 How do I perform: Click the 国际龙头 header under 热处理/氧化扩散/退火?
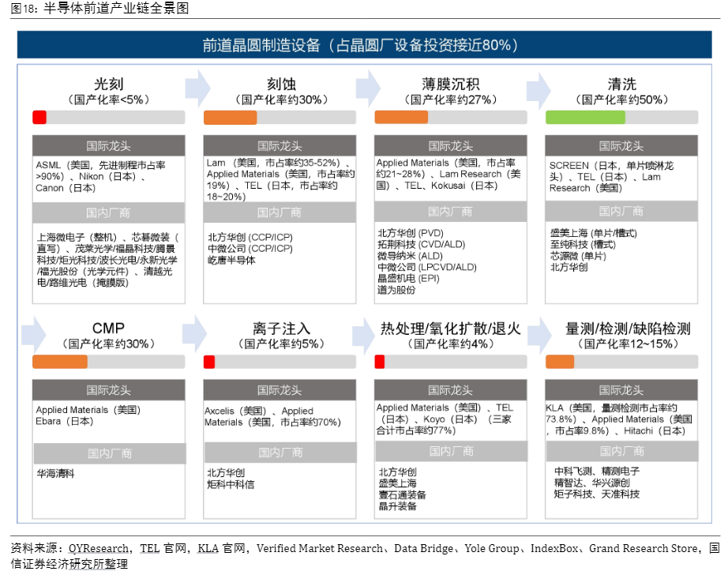450,390
